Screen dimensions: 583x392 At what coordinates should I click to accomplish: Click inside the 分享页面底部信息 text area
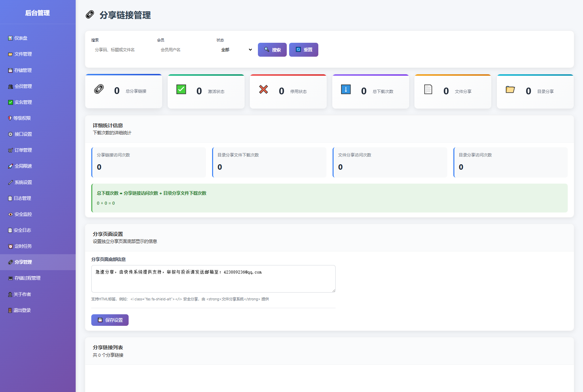coord(213,278)
